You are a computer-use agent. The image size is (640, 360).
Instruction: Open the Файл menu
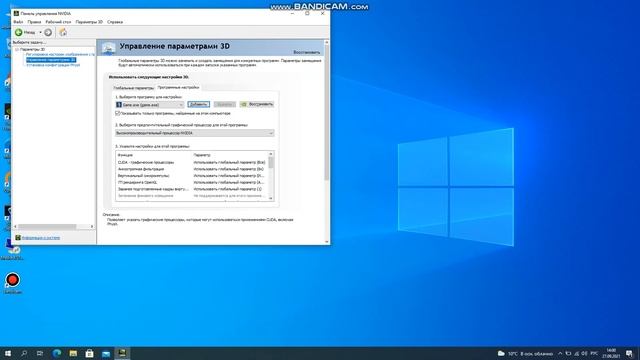tap(18, 22)
